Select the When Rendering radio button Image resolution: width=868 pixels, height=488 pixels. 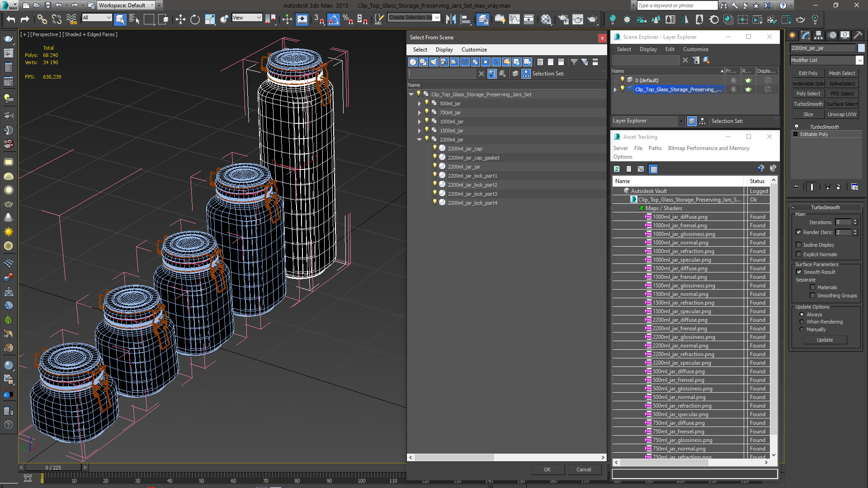[802, 322]
